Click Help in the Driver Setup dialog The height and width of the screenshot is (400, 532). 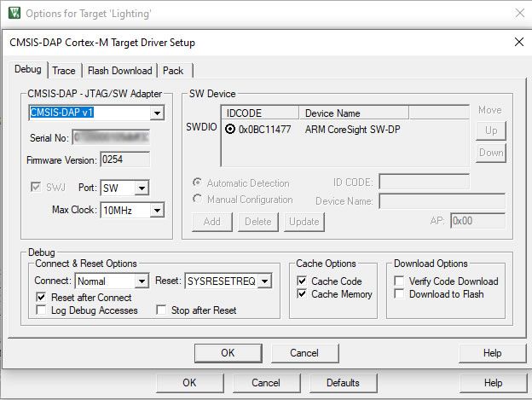point(492,353)
